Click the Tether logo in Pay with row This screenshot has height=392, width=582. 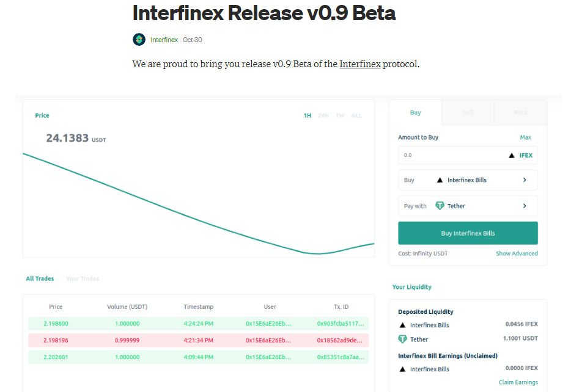pos(440,206)
